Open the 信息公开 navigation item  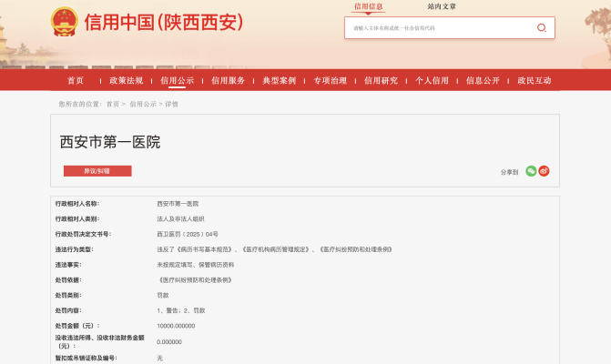pos(483,81)
